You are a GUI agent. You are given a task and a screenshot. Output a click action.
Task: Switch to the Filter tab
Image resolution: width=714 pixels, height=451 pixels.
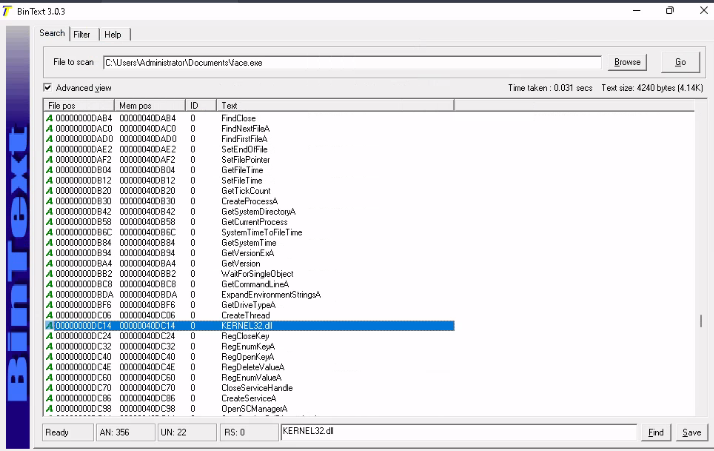click(x=81, y=34)
